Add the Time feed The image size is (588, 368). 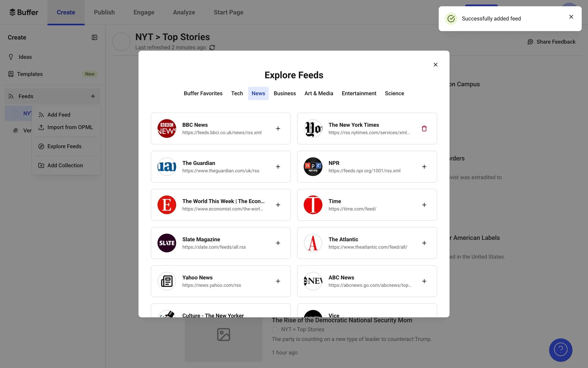pyautogui.click(x=424, y=205)
